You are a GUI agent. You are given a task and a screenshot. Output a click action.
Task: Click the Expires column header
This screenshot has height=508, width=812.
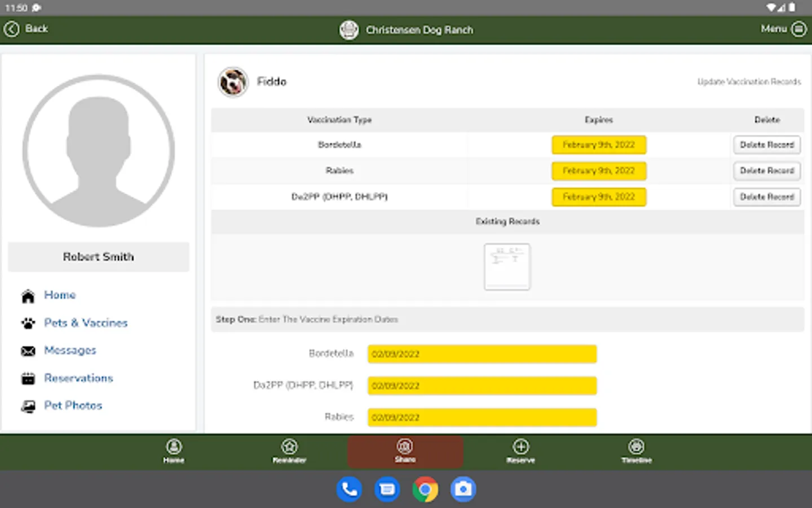599,120
